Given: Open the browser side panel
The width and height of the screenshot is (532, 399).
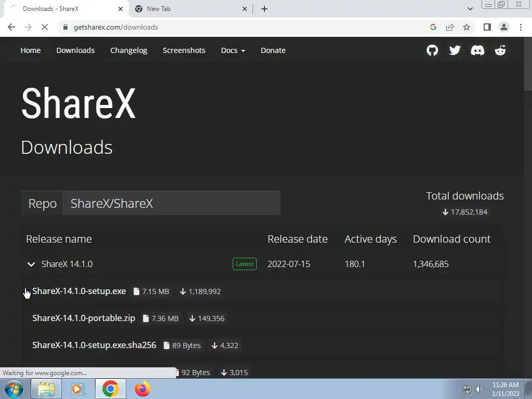Looking at the screenshot, I should (x=487, y=27).
